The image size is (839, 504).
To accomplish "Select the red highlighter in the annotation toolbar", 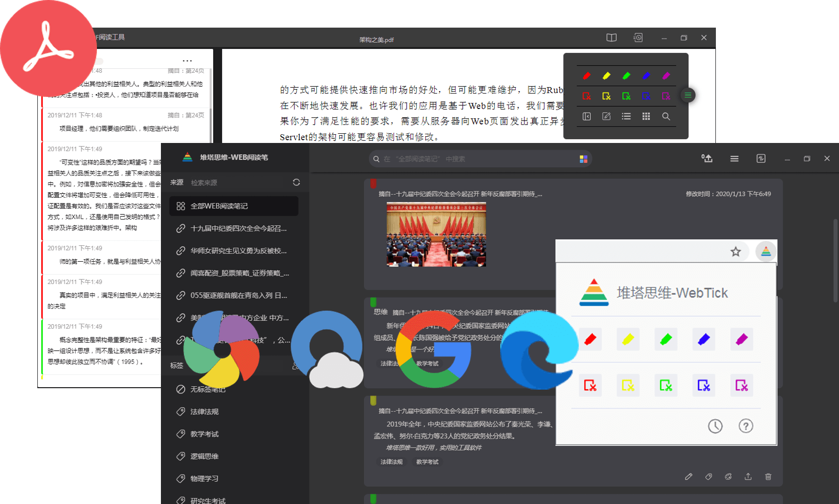I will pyautogui.click(x=586, y=76).
